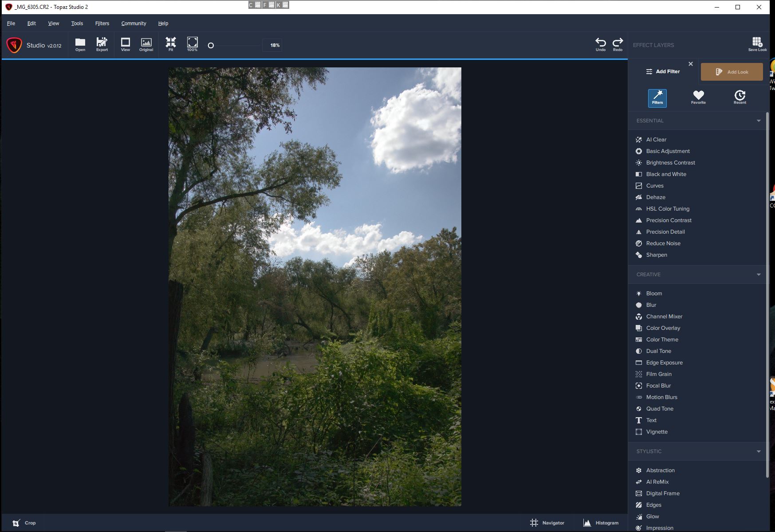Viewport: 775px width, 532px height.
Task: Fit the image to screen
Action: tap(171, 44)
